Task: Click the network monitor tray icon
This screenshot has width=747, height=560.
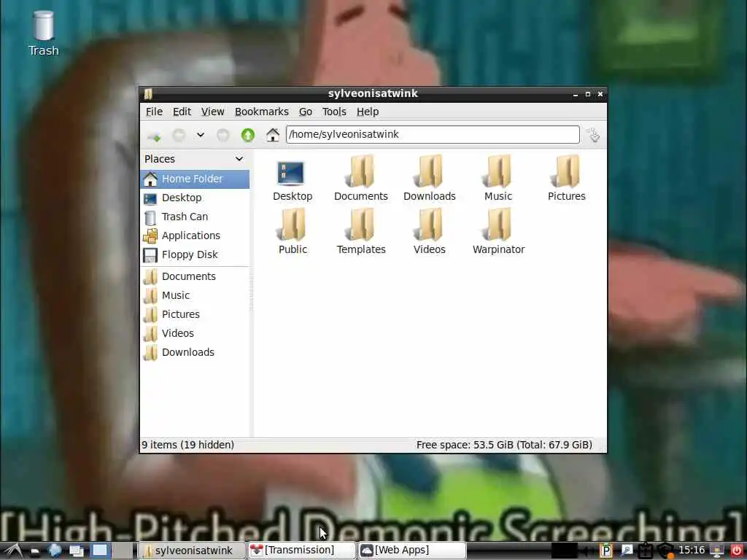Action: pos(716,551)
